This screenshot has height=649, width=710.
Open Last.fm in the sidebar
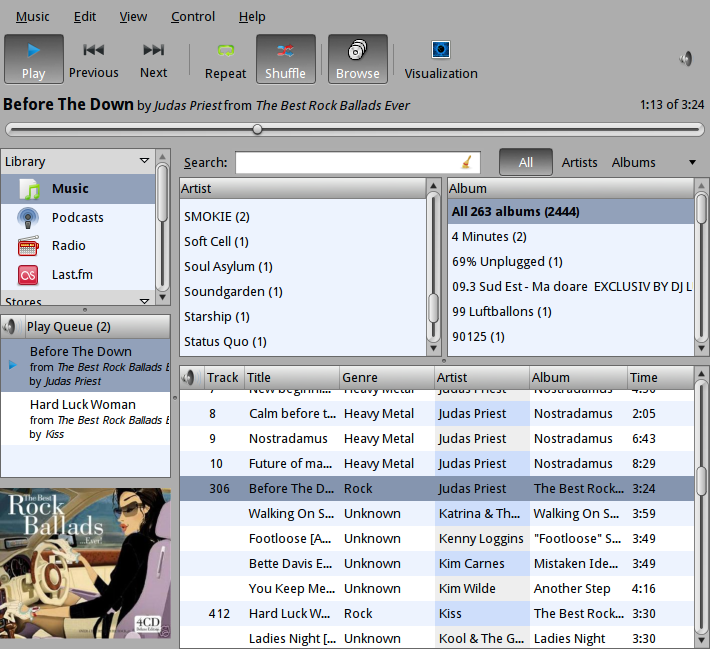tap(78, 275)
